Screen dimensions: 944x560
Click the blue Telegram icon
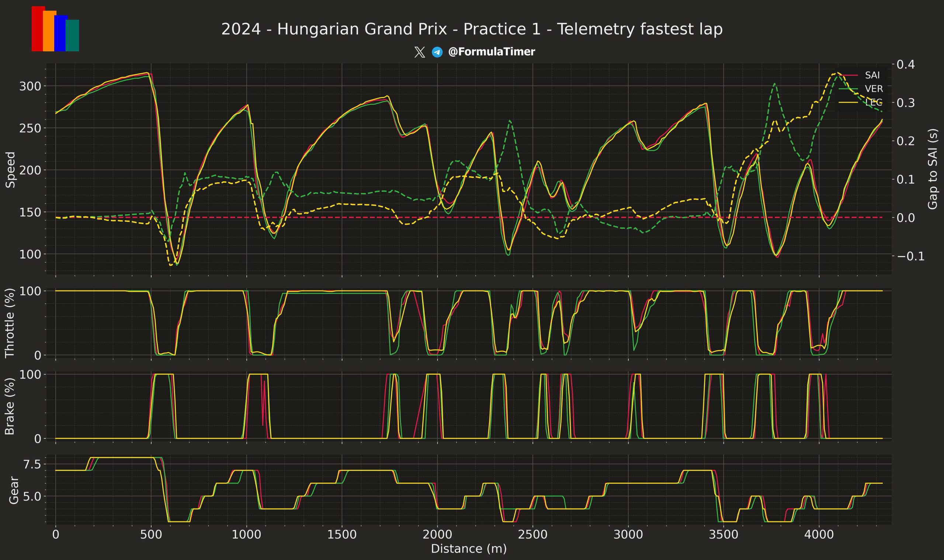point(437,52)
